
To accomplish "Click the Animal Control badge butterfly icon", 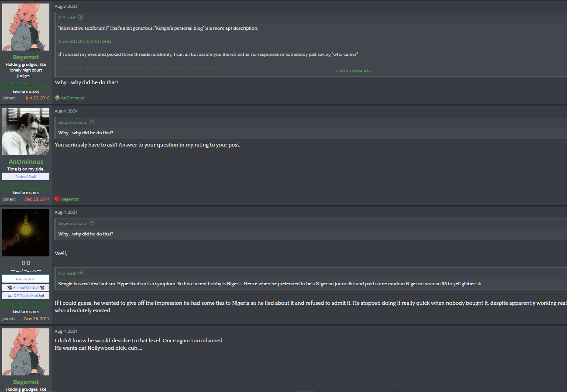I will click(x=10, y=287).
